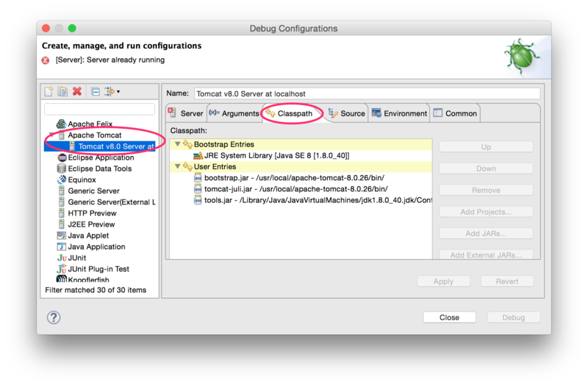The image size is (588, 387).
Task: Close the Debug Configurations dialog
Action: point(449,317)
